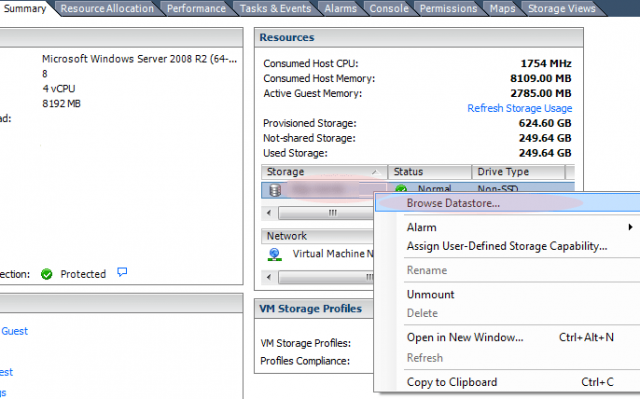Expand the Alarm submenu arrow

(631, 227)
